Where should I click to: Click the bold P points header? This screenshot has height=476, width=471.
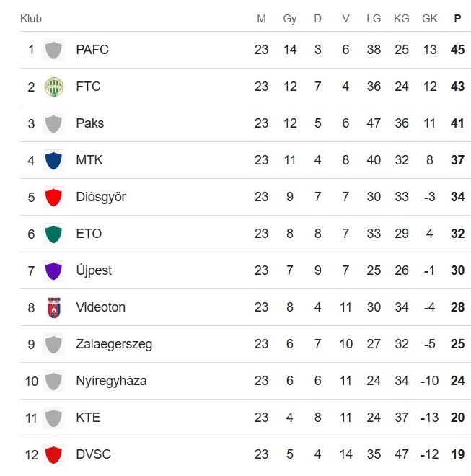pos(457,19)
